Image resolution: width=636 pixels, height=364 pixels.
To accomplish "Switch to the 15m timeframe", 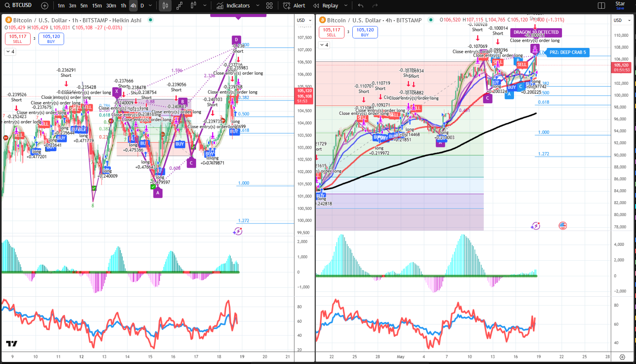I will [97, 6].
